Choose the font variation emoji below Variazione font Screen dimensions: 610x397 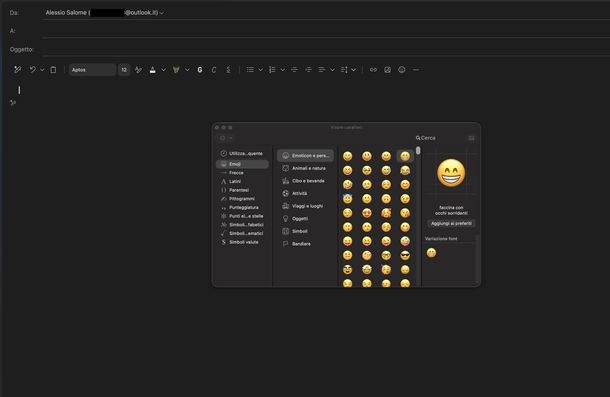click(431, 253)
